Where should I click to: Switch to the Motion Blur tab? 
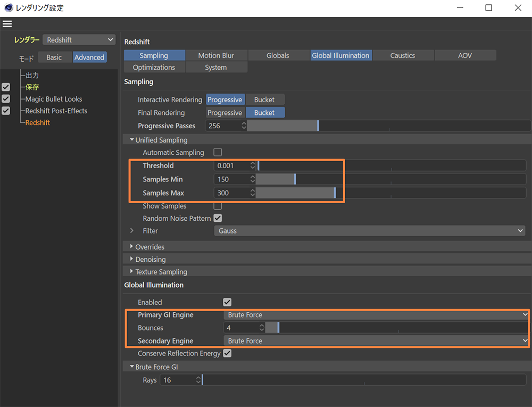(x=216, y=55)
